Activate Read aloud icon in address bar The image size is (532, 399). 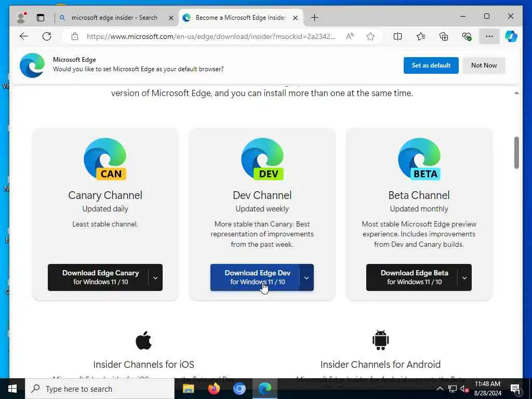tap(350, 36)
